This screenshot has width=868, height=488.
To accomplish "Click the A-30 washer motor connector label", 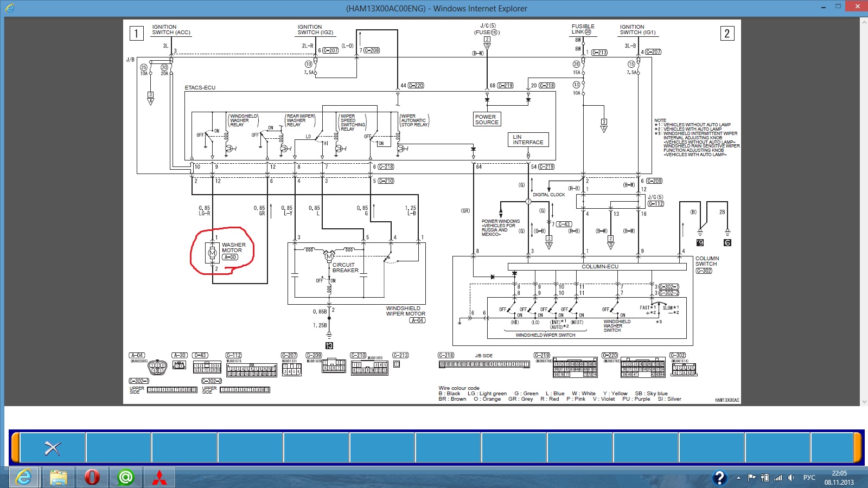I will point(231,257).
